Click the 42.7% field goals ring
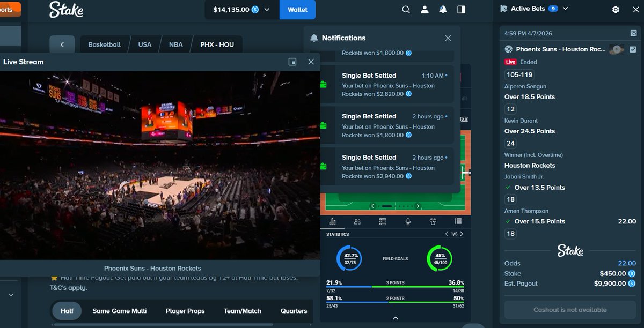644x328 pixels. click(350, 259)
